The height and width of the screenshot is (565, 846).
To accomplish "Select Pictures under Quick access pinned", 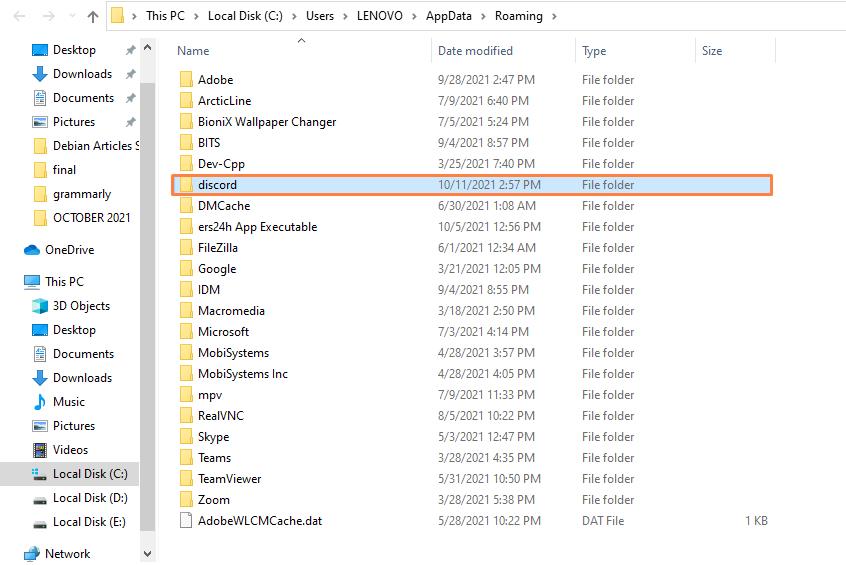I will point(74,122).
